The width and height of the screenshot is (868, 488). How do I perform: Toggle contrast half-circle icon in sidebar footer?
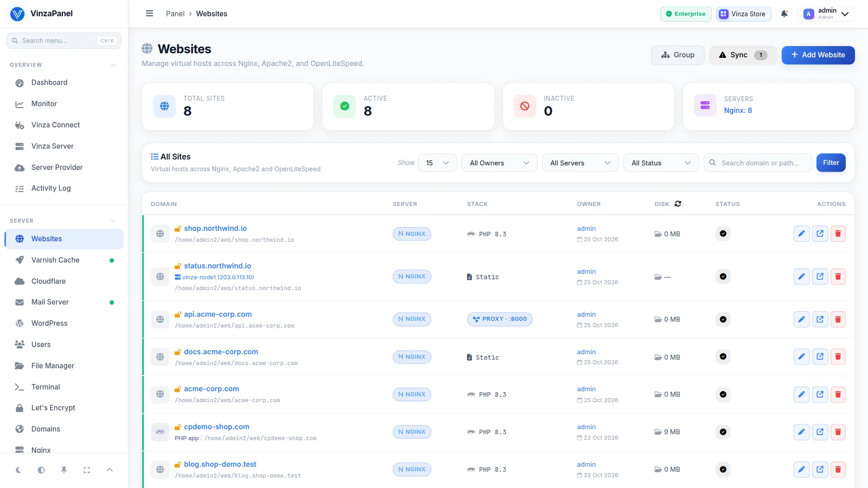coord(41,470)
